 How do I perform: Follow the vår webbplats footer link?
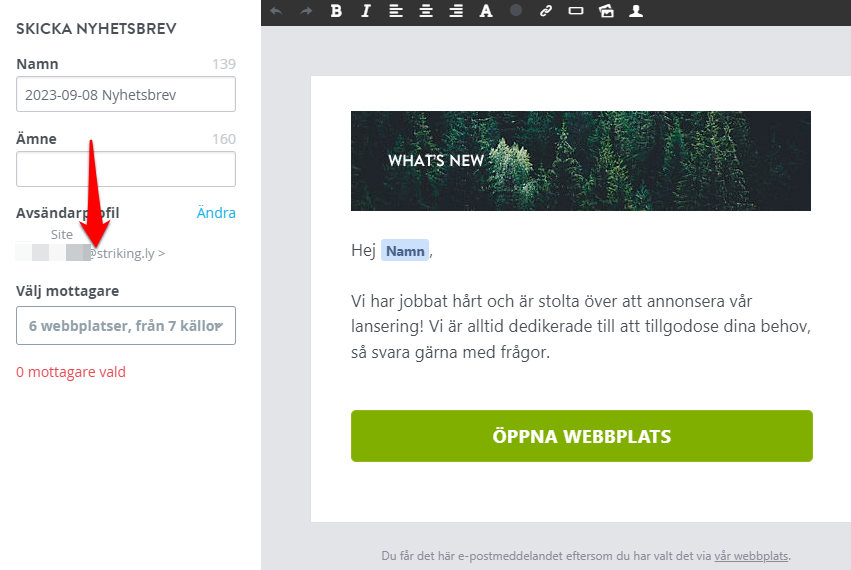(751, 556)
